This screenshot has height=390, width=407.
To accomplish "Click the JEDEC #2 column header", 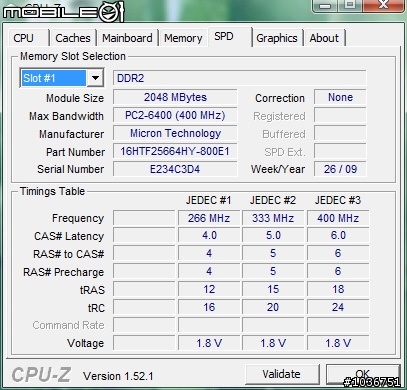I will [273, 200].
